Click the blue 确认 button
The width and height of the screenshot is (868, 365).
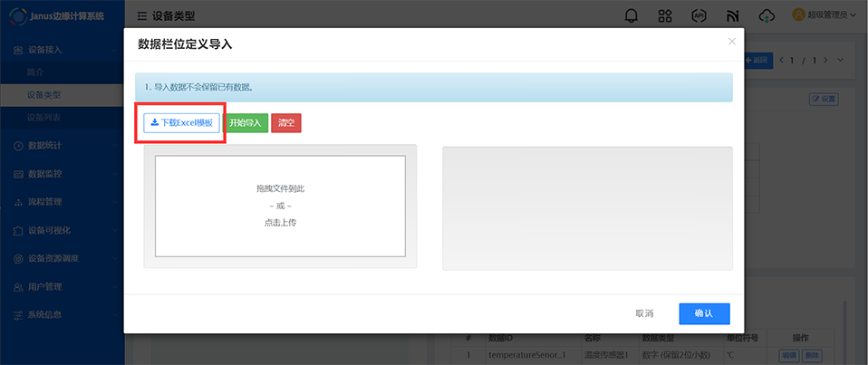pyautogui.click(x=704, y=313)
